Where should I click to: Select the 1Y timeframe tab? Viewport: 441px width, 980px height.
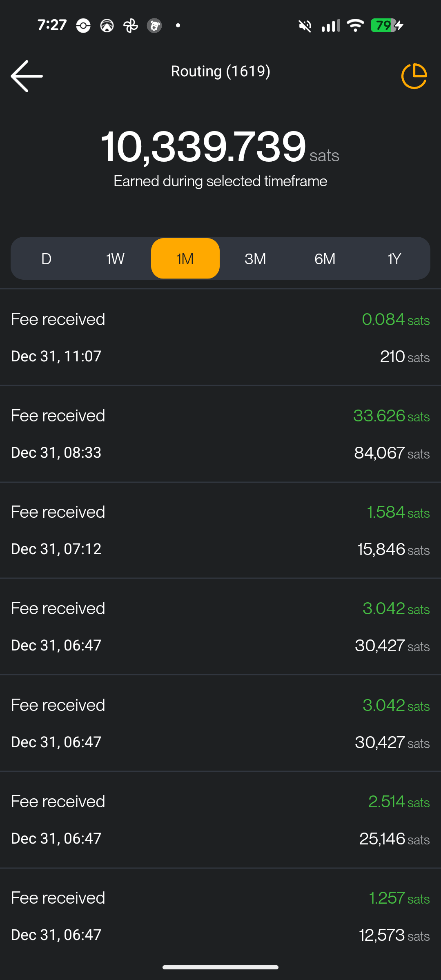394,258
